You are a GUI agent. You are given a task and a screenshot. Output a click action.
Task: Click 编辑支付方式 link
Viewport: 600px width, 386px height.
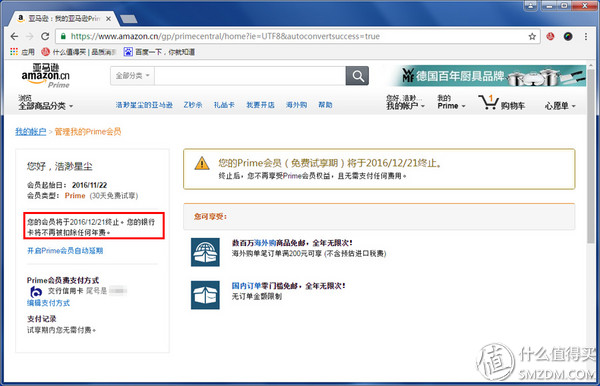coord(48,303)
